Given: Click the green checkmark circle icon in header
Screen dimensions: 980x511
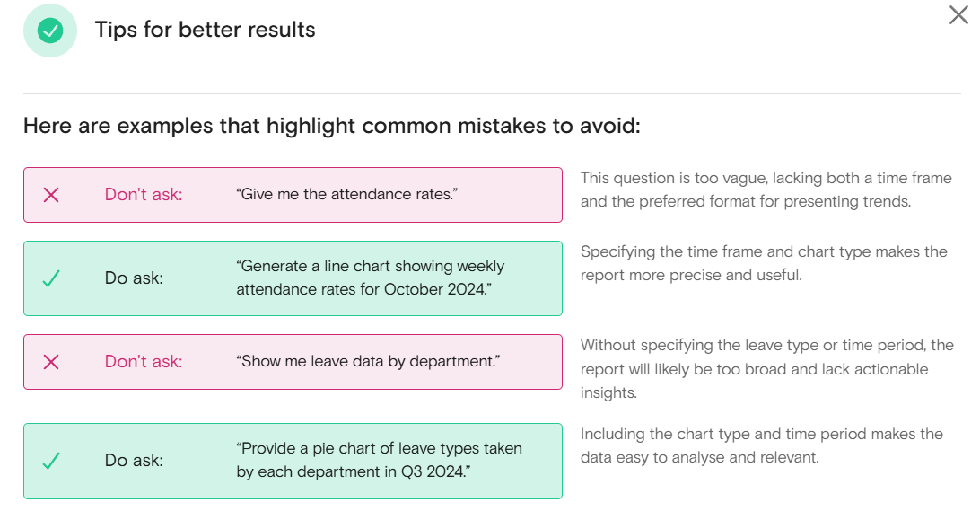Looking at the screenshot, I should click(50, 30).
